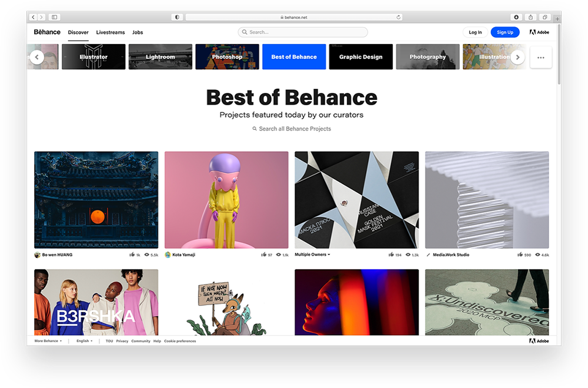Click the Sign Up button
Screen dimensions: 588x388
[505, 32]
